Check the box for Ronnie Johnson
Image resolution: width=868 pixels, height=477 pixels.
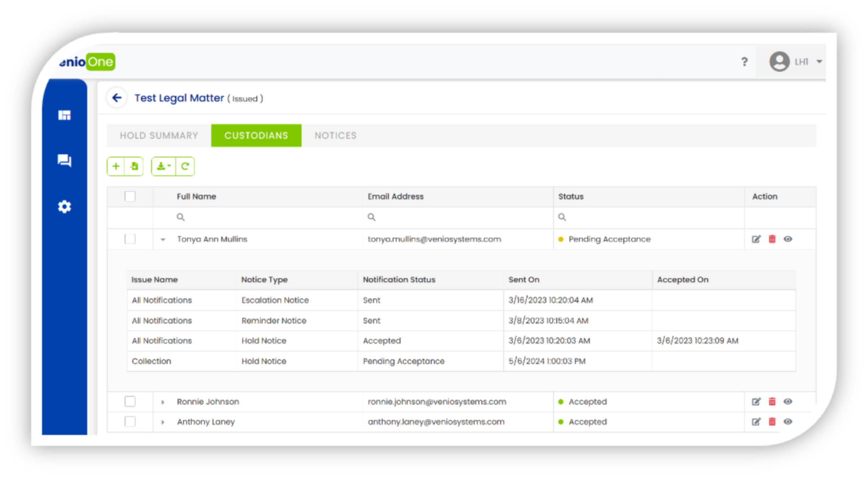tap(130, 401)
